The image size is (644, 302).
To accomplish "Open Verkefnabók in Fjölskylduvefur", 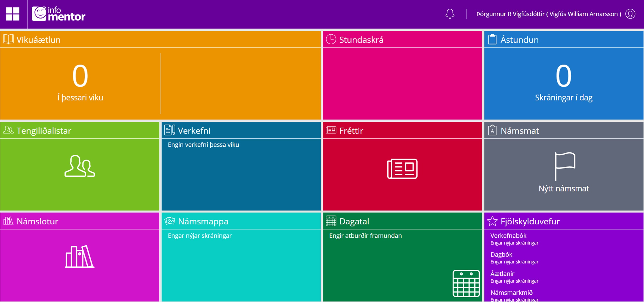I will 508,236.
